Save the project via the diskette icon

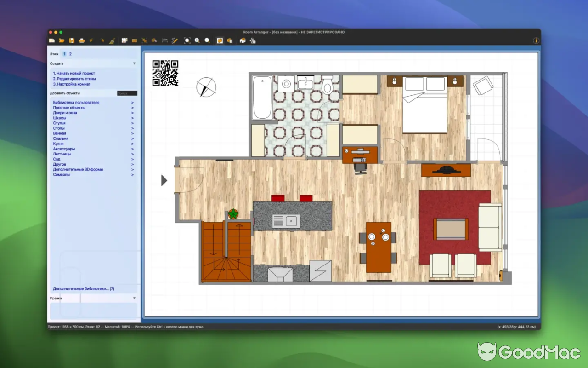point(72,40)
